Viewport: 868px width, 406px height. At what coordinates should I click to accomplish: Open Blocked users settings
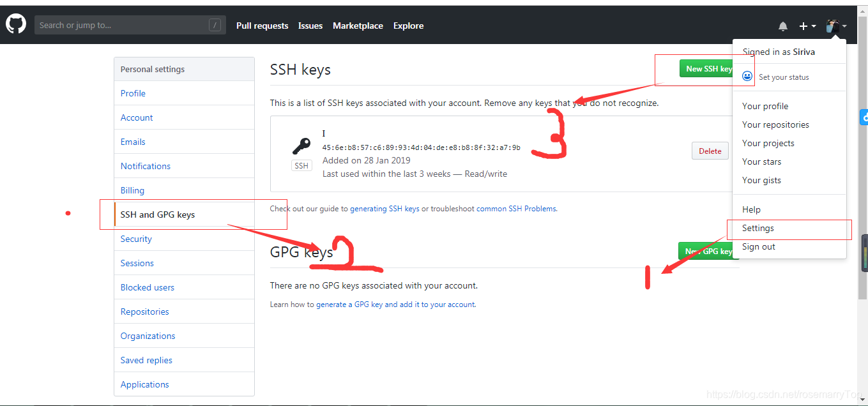coord(184,287)
